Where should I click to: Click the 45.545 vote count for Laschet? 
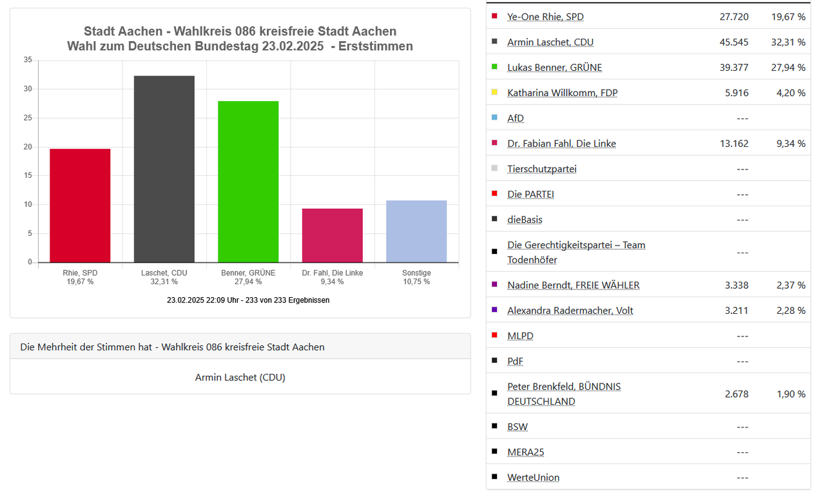click(x=733, y=42)
